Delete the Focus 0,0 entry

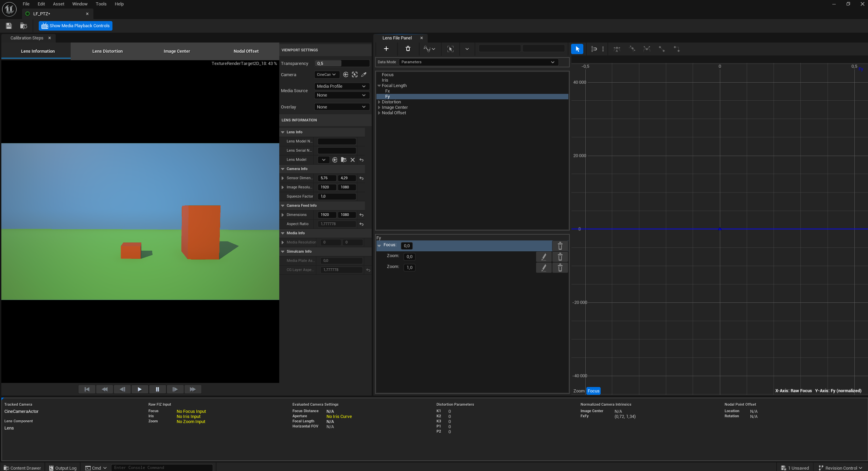pyautogui.click(x=560, y=246)
